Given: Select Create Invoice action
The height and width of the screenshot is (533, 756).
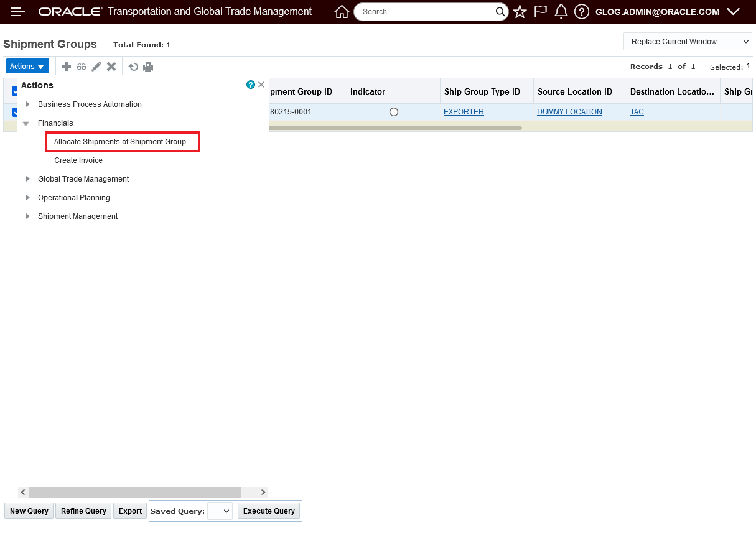Looking at the screenshot, I should point(78,160).
